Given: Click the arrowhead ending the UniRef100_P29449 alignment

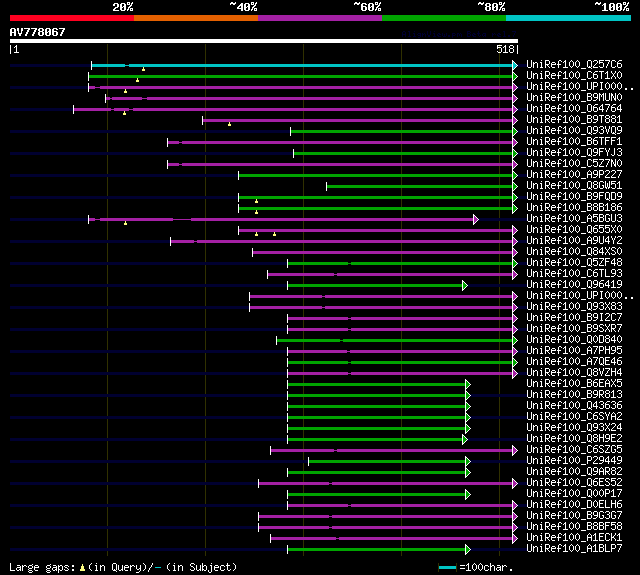Looking at the screenshot, I should [468, 462].
